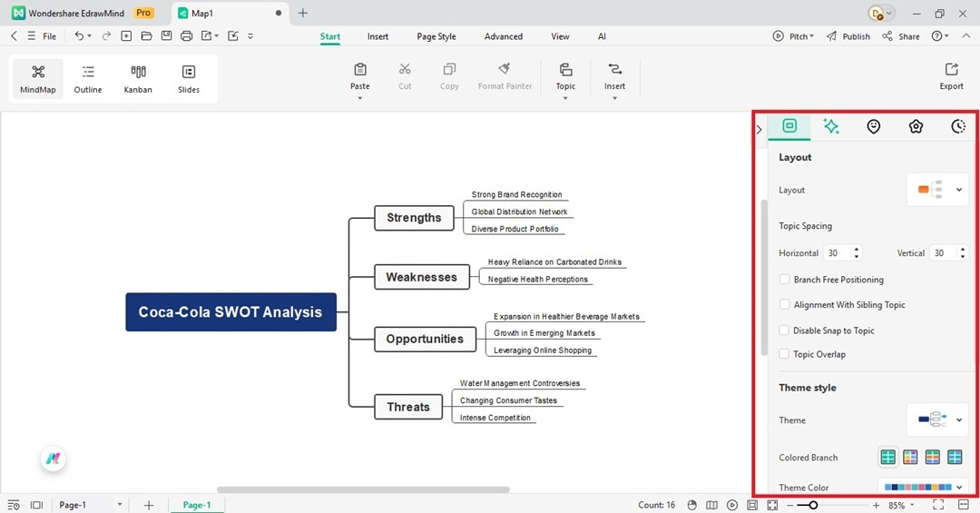Enable Branch Free Positioning checkbox
This screenshot has width=980, height=513.
784,279
